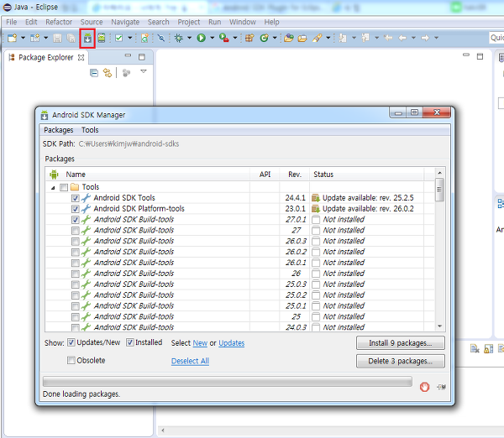Uncheck the Android SDK Tools checkbox
Image resolution: width=504 pixels, height=438 pixels.
pos(76,198)
